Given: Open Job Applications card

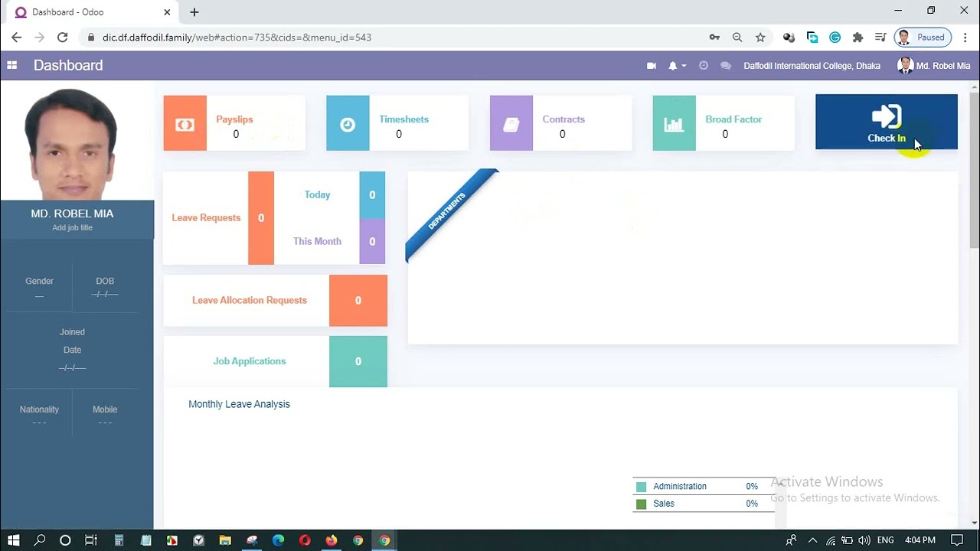Looking at the screenshot, I should (275, 361).
